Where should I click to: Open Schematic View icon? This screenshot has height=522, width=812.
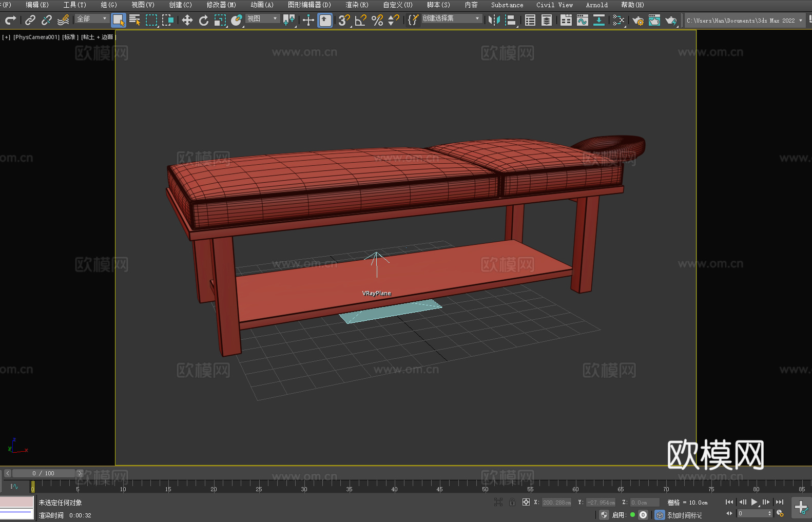(x=618, y=20)
